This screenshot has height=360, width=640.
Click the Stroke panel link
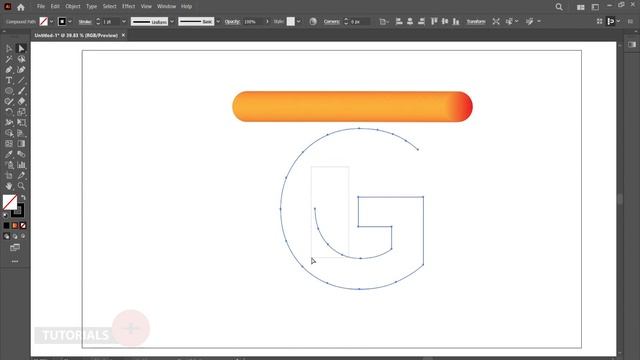pyautogui.click(x=85, y=22)
